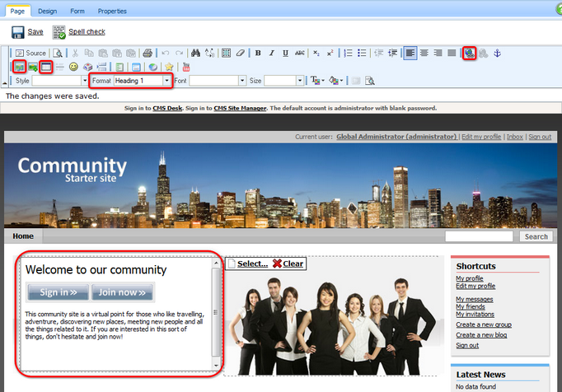Insert a smiley from the toolbar

pos(73,67)
